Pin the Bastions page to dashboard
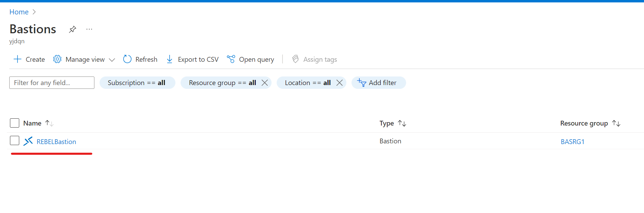This screenshot has height=213, width=644. click(72, 29)
